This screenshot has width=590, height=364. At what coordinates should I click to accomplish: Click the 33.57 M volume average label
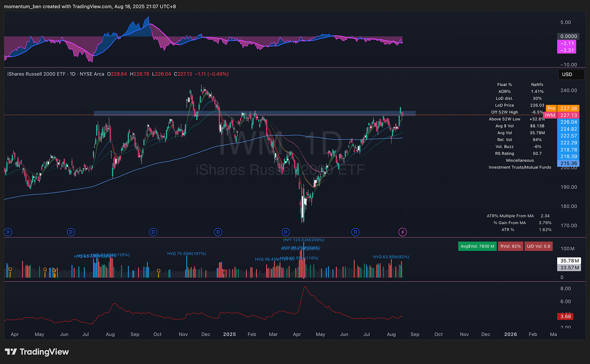click(569, 268)
